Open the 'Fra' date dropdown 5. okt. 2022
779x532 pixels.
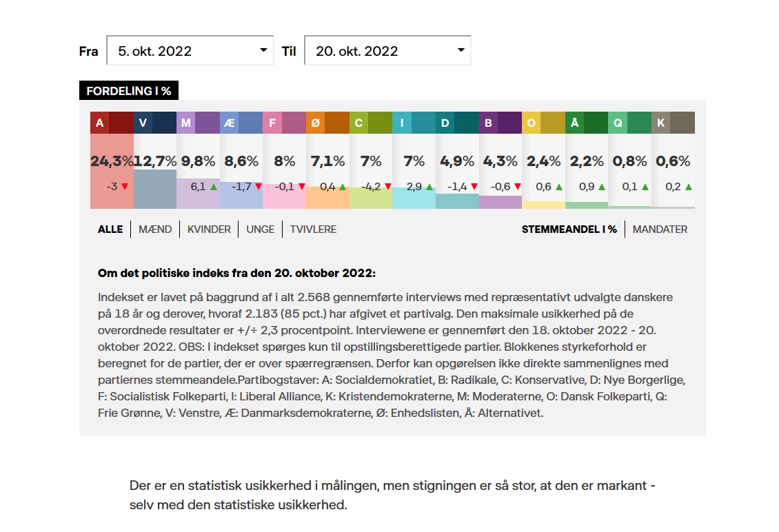(190, 51)
